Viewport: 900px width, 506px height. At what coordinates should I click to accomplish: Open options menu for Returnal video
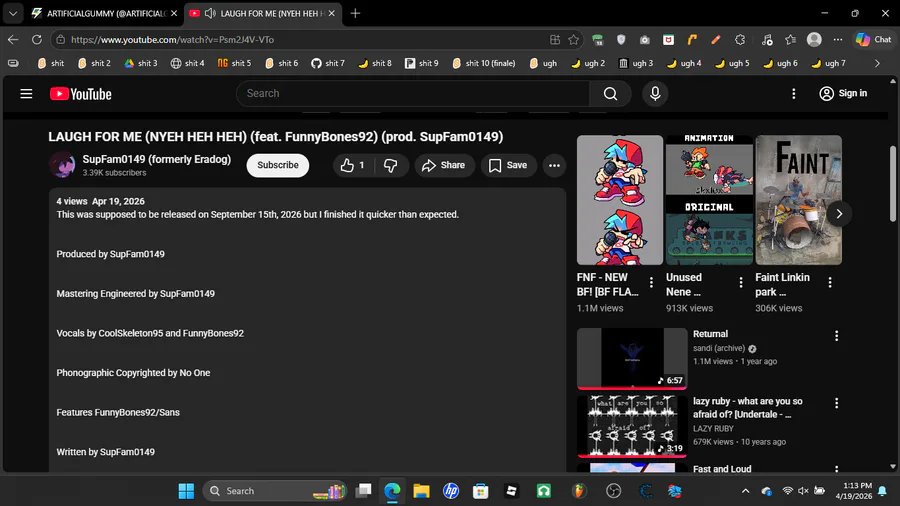(836, 336)
